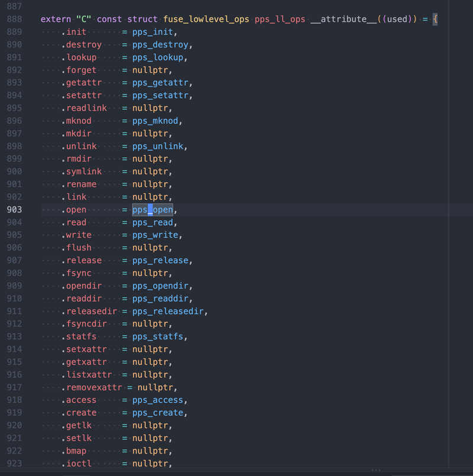Click pps_getattr function reference
Viewport: 473px width, 476px height.
coord(160,83)
